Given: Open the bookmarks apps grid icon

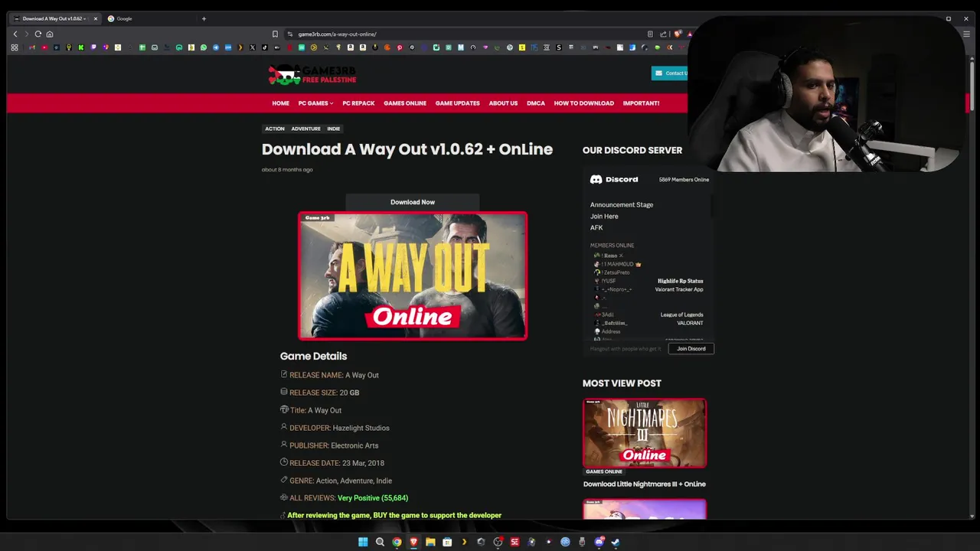Looking at the screenshot, I should click(15, 47).
